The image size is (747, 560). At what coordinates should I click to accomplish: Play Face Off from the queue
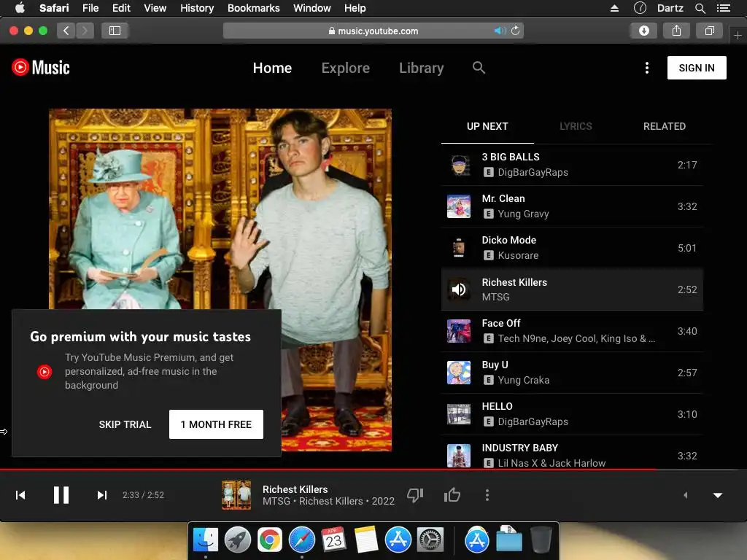click(x=572, y=331)
